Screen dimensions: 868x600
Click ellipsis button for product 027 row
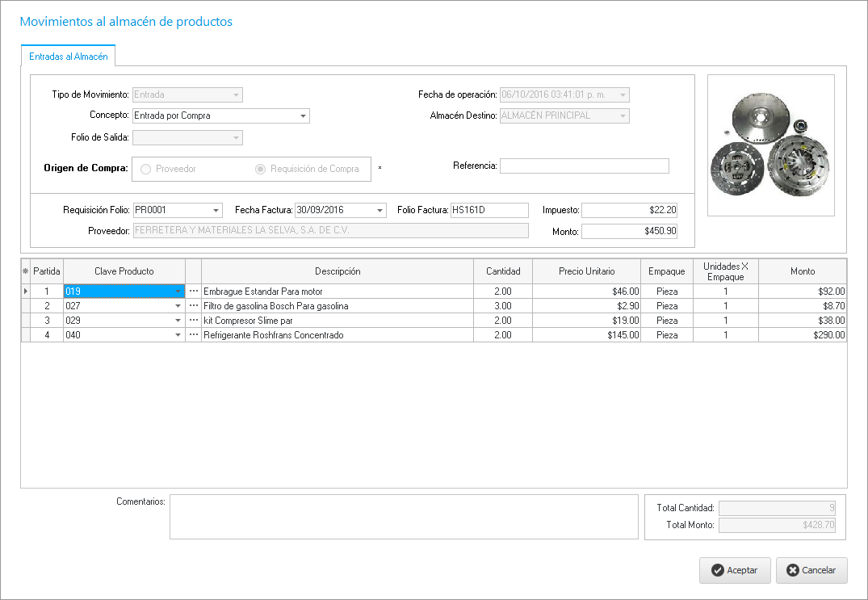tap(193, 306)
